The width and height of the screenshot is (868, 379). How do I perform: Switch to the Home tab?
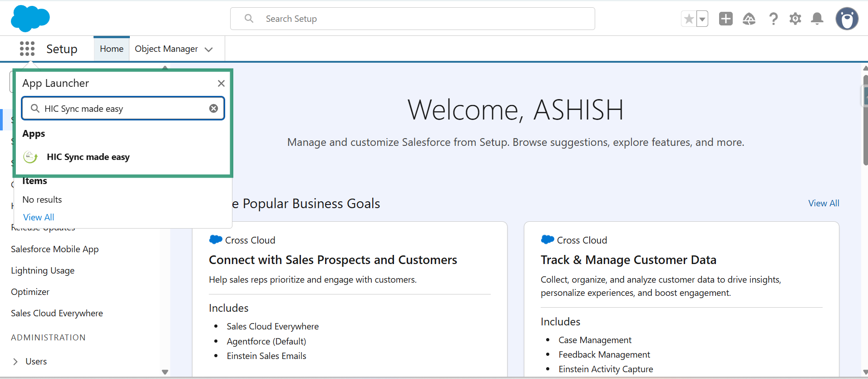112,49
